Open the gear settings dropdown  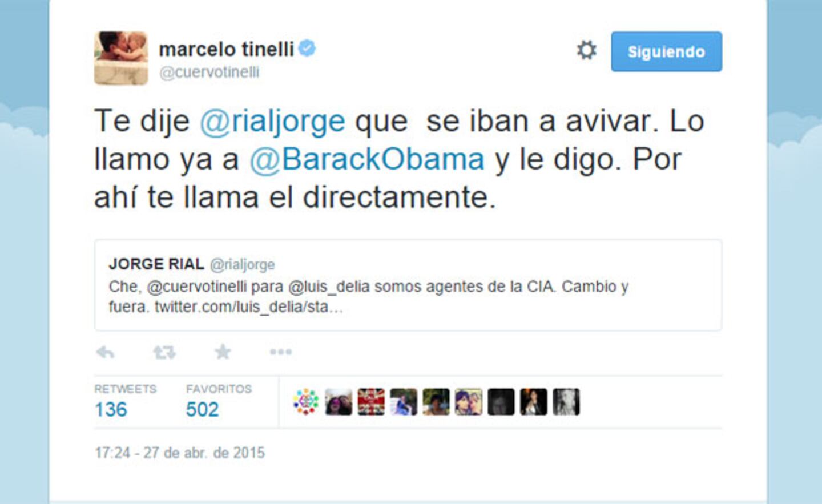click(586, 50)
